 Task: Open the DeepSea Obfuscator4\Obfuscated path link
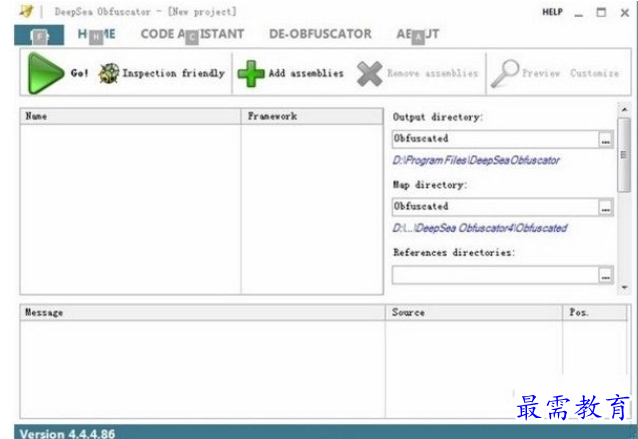pyautogui.click(x=480, y=228)
